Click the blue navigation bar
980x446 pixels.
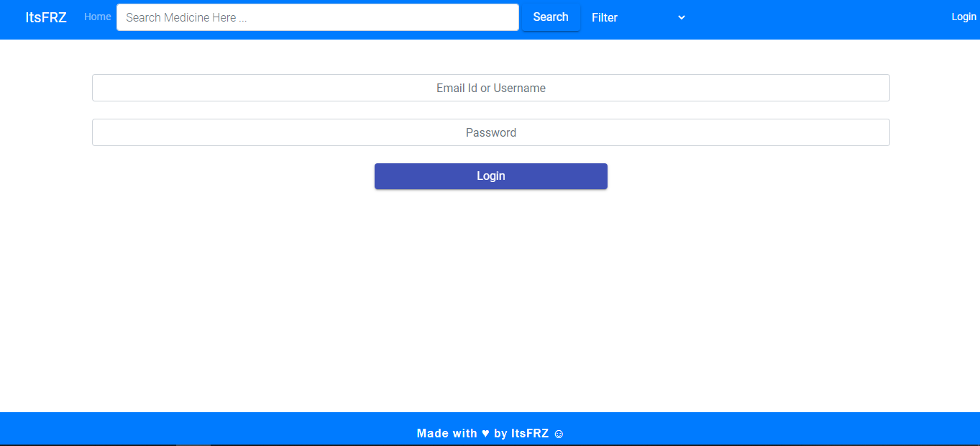click(x=791, y=17)
